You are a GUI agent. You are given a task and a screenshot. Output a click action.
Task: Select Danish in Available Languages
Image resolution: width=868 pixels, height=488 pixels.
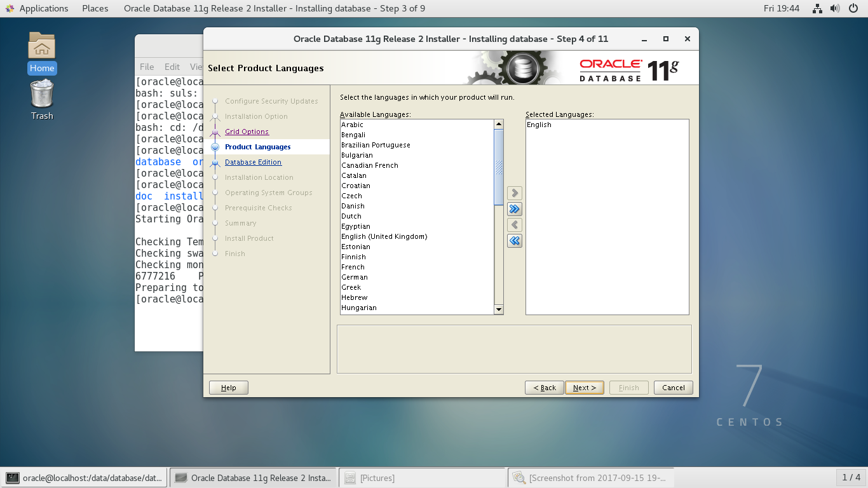[417, 206]
